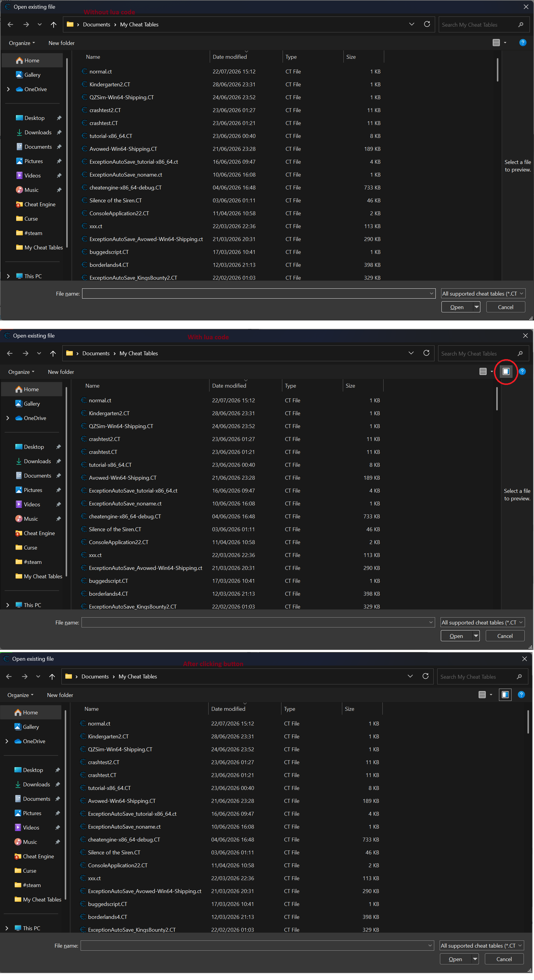Open the view options arrow in the top dialog

tap(505, 43)
